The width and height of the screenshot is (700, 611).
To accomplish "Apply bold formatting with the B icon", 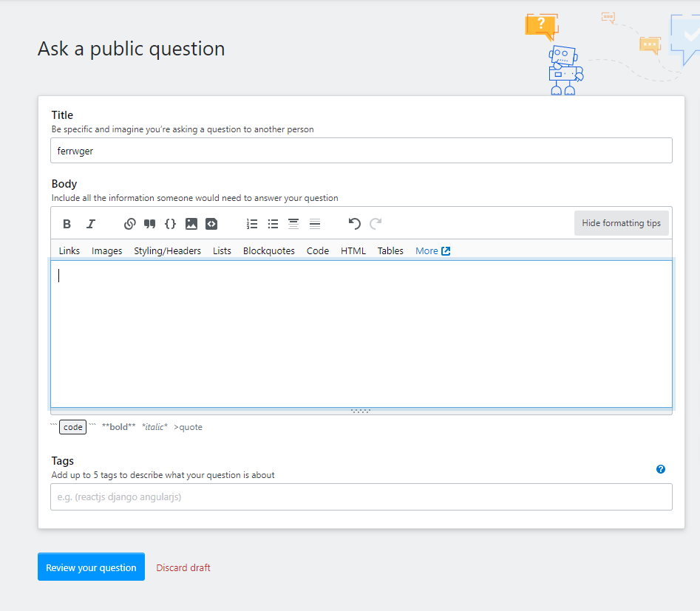I will click(x=67, y=224).
